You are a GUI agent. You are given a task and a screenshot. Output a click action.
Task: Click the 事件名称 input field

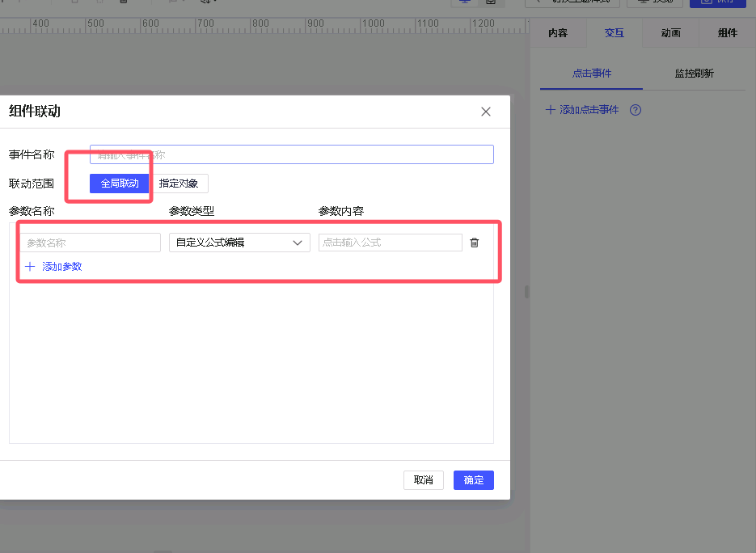(x=292, y=154)
